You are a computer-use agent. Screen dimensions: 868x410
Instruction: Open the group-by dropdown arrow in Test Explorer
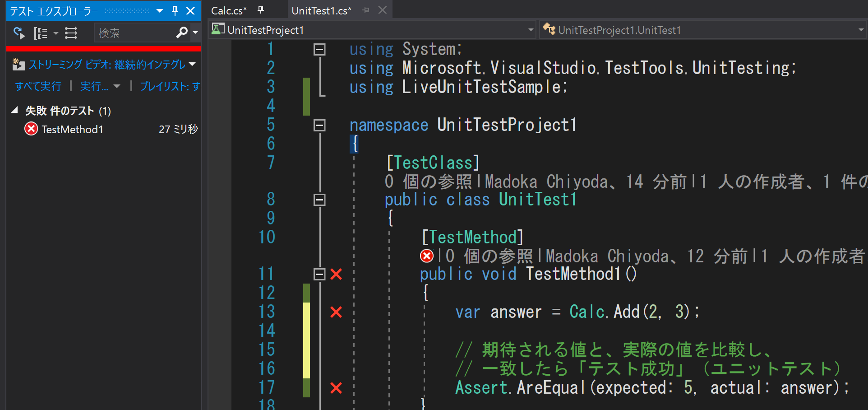pos(56,33)
